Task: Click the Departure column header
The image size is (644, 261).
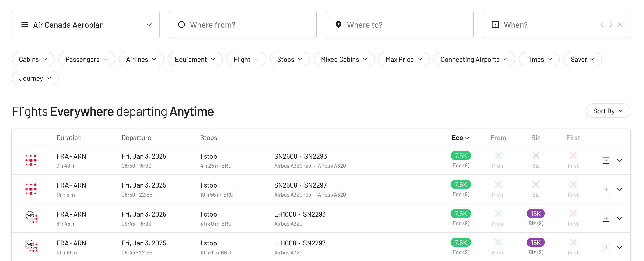Action: 136,137
